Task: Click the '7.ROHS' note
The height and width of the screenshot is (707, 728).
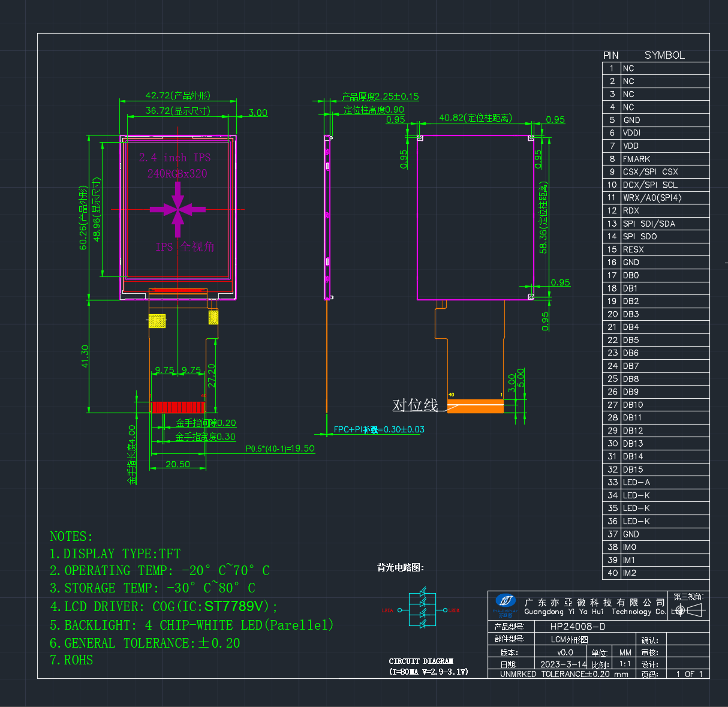Action: pyautogui.click(x=71, y=660)
